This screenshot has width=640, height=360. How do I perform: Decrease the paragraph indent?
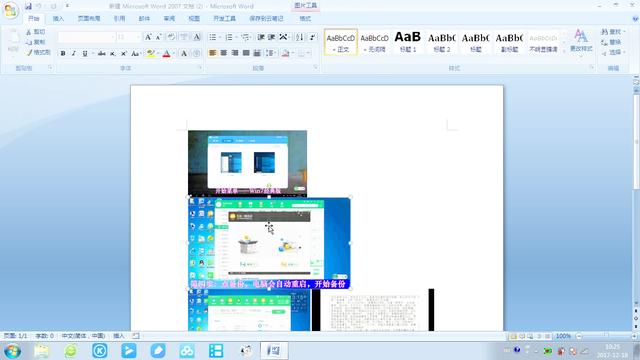261,37
